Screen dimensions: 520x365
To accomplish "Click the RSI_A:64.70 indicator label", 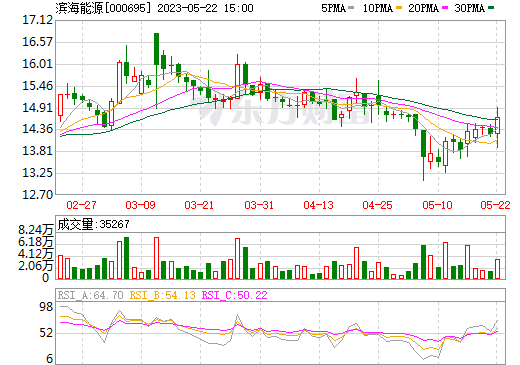I will (x=90, y=295).
